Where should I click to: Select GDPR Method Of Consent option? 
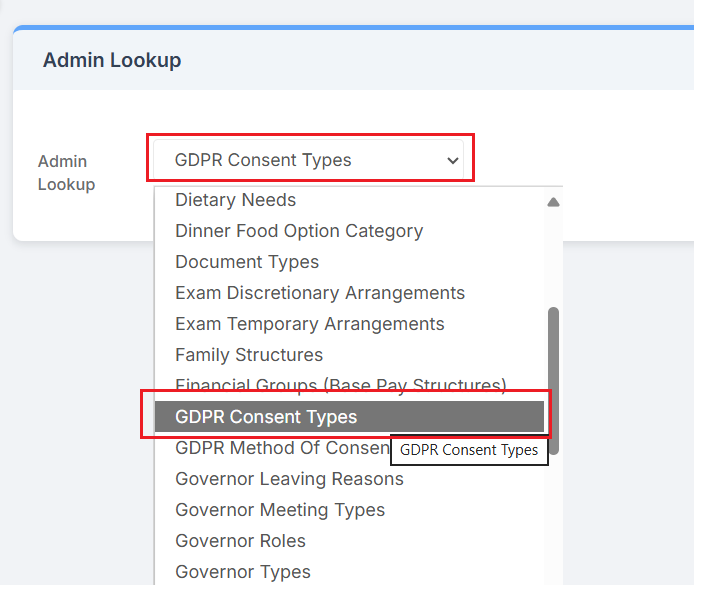click(x=281, y=448)
